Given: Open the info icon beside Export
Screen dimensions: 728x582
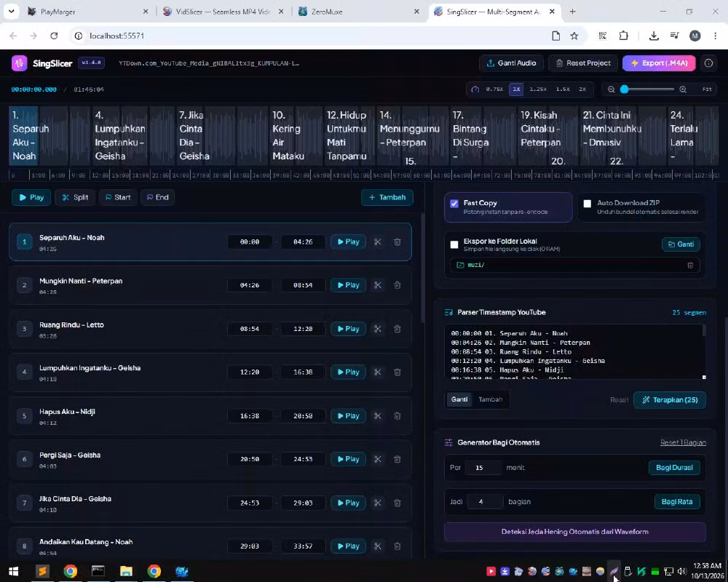Looking at the screenshot, I should click(x=708, y=63).
